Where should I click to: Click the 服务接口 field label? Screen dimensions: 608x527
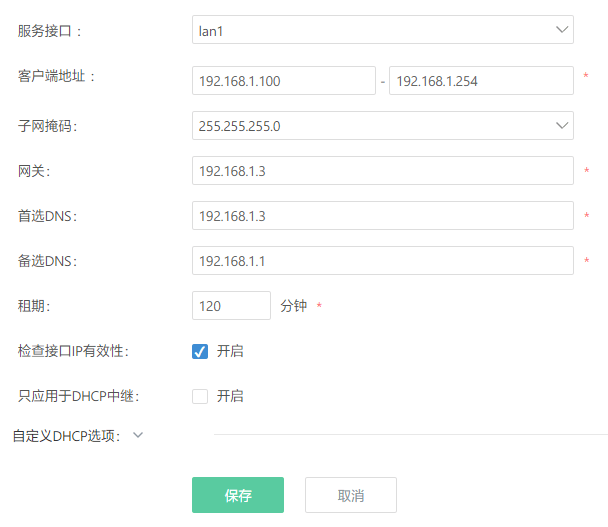[50, 31]
